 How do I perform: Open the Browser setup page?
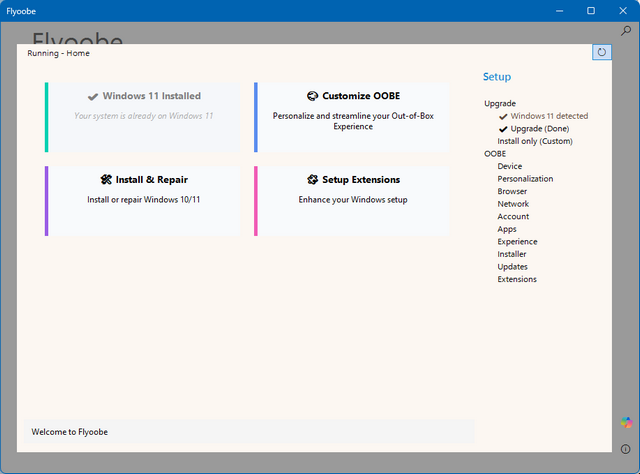point(512,191)
